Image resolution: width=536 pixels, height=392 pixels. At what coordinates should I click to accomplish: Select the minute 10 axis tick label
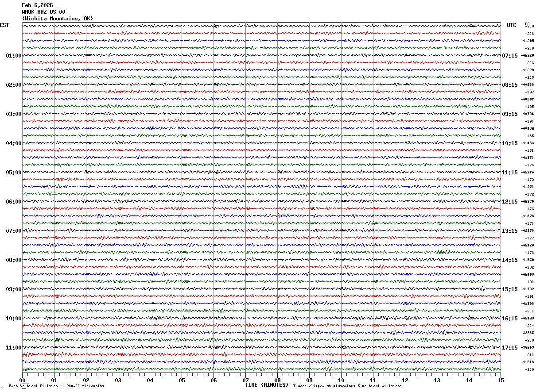click(x=341, y=380)
